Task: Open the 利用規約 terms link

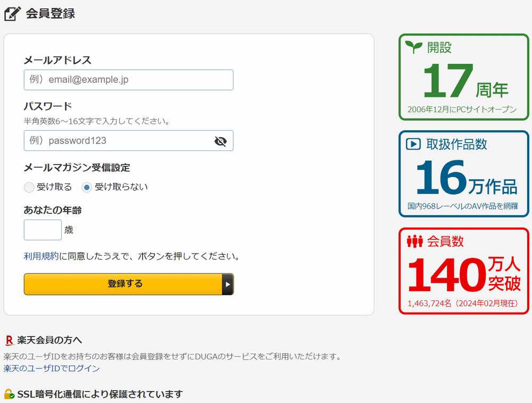Action: point(35,255)
